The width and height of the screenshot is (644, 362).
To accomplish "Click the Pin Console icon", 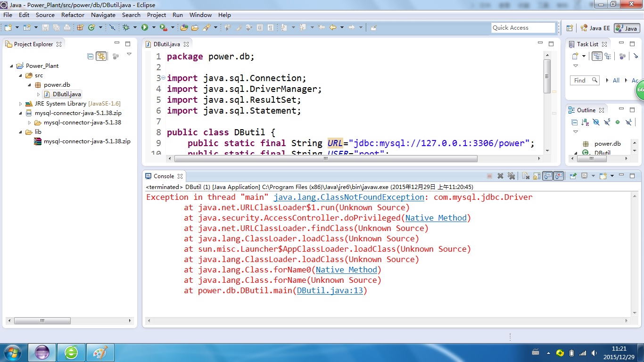I will tap(573, 176).
